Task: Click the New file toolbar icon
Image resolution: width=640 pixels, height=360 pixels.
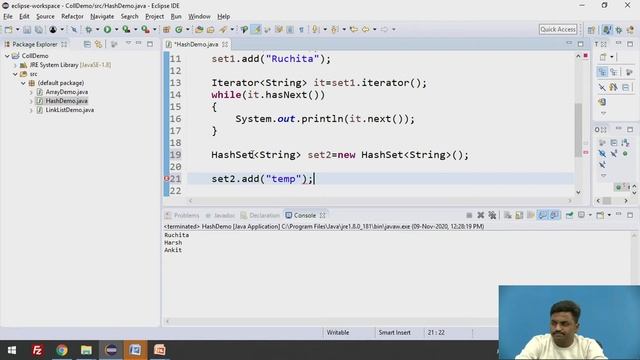Action: click(8, 29)
